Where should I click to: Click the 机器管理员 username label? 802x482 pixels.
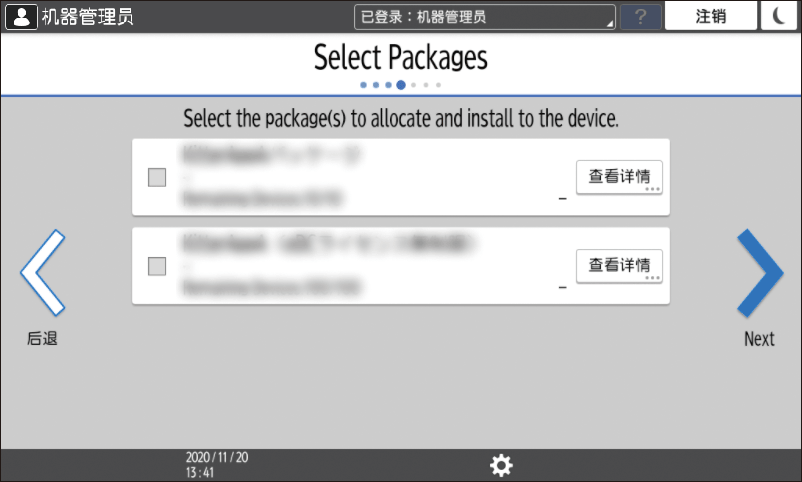click(x=87, y=17)
